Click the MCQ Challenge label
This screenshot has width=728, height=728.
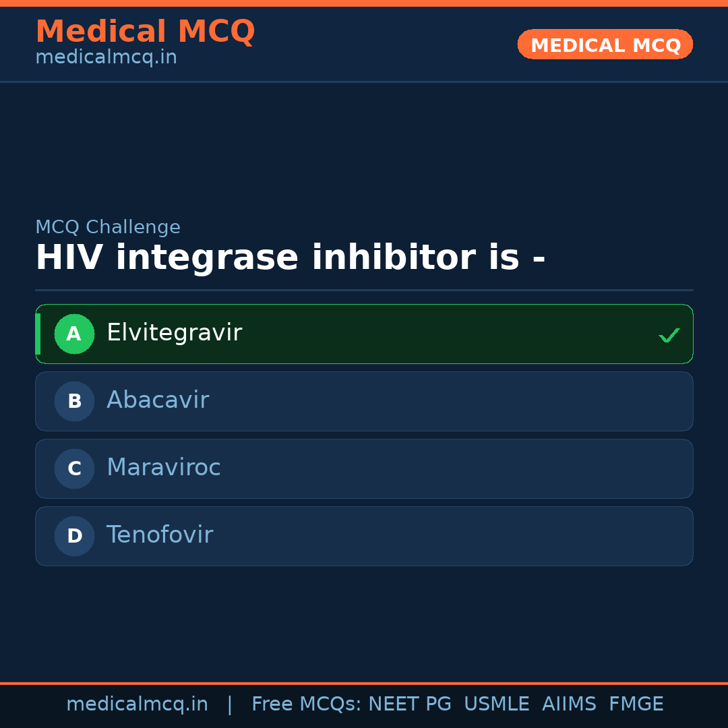(x=108, y=228)
